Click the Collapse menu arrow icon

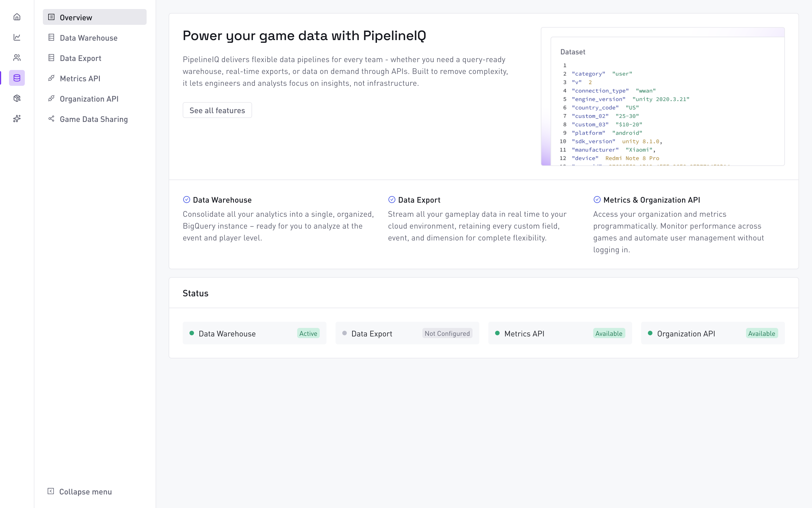51,491
